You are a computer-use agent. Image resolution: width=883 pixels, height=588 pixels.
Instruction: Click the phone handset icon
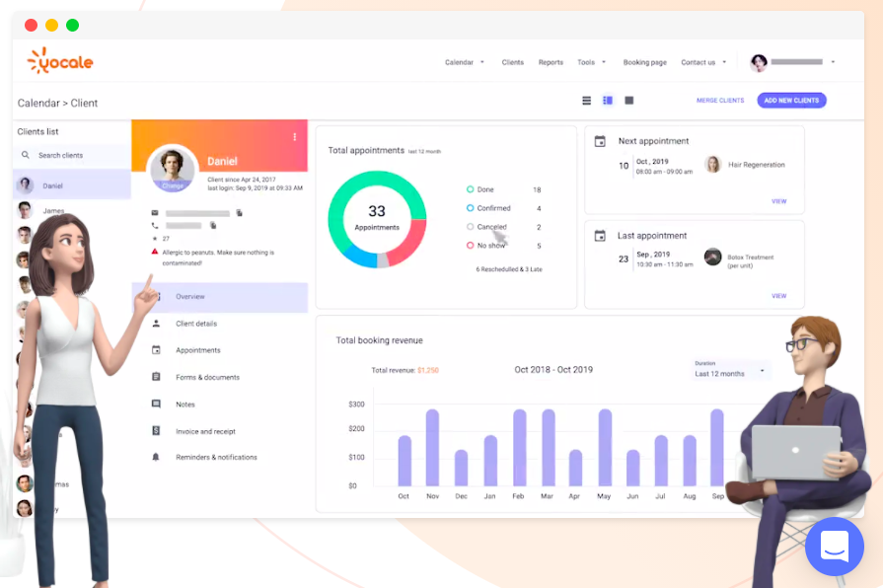[x=155, y=225]
